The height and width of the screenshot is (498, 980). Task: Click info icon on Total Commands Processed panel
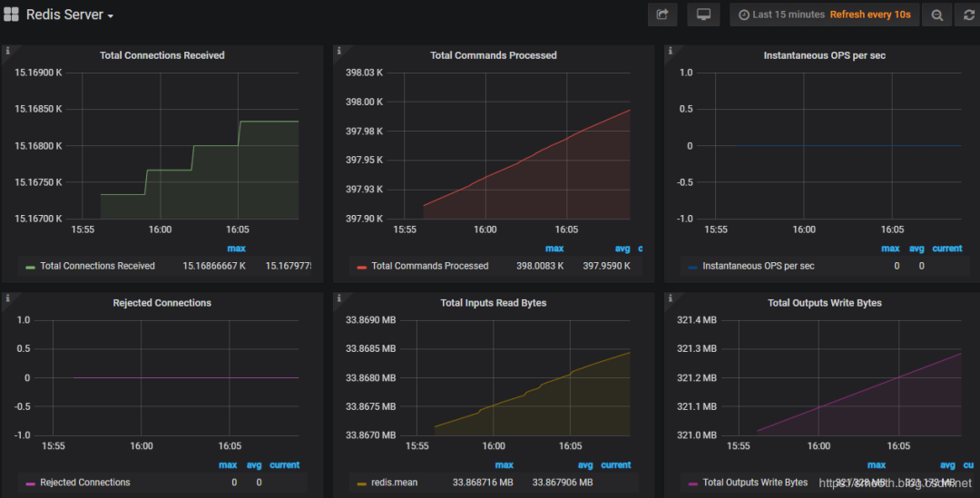[x=338, y=51]
